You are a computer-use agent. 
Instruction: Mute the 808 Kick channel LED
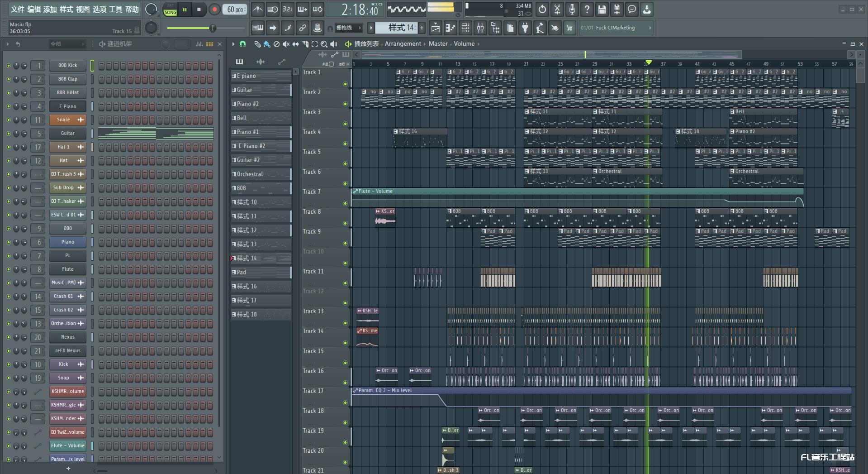8,66
